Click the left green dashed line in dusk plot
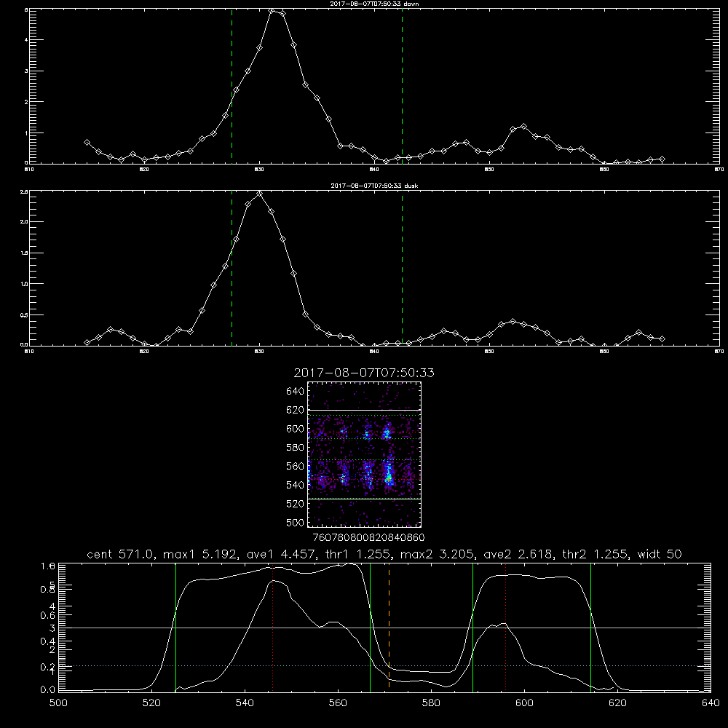Viewport: 728px width, 728px height. (x=232, y=268)
